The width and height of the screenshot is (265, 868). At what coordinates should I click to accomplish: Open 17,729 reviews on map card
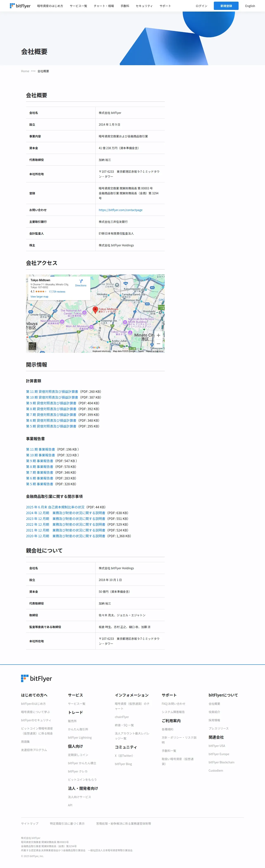tap(57, 292)
